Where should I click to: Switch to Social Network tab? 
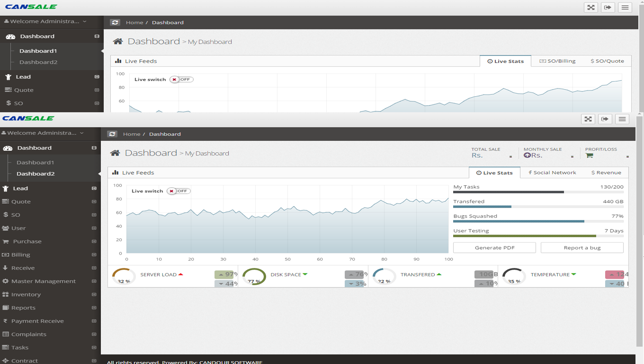[552, 173]
